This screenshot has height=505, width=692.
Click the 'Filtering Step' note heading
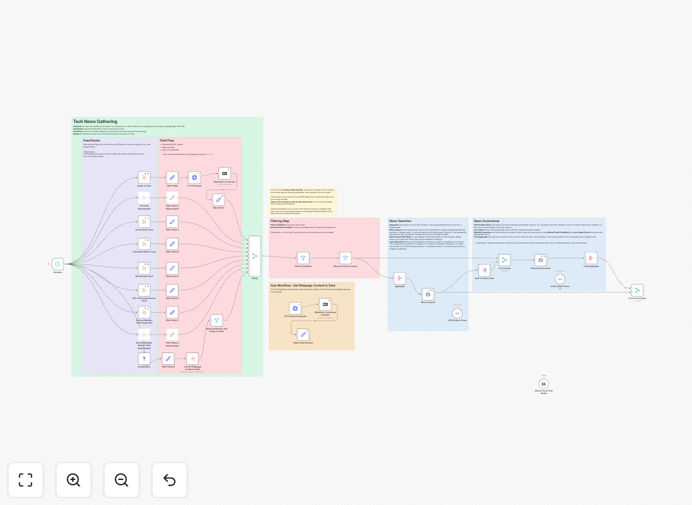(x=280, y=221)
